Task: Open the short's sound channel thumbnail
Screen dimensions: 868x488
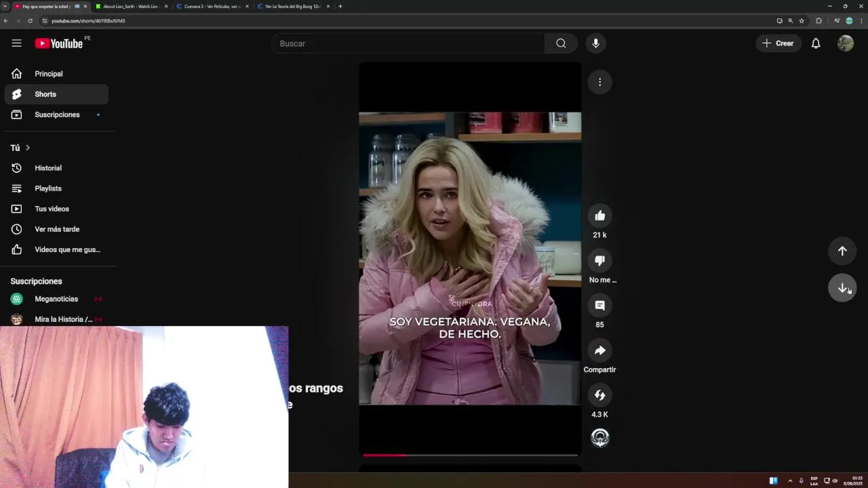Action: (x=600, y=438)
